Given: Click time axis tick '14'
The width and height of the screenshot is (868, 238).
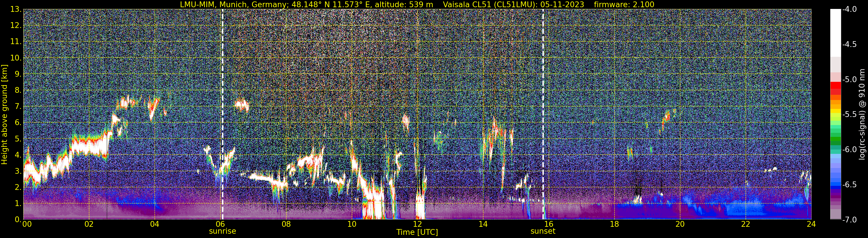Looking at the screenshot, I should coord(483,224).
